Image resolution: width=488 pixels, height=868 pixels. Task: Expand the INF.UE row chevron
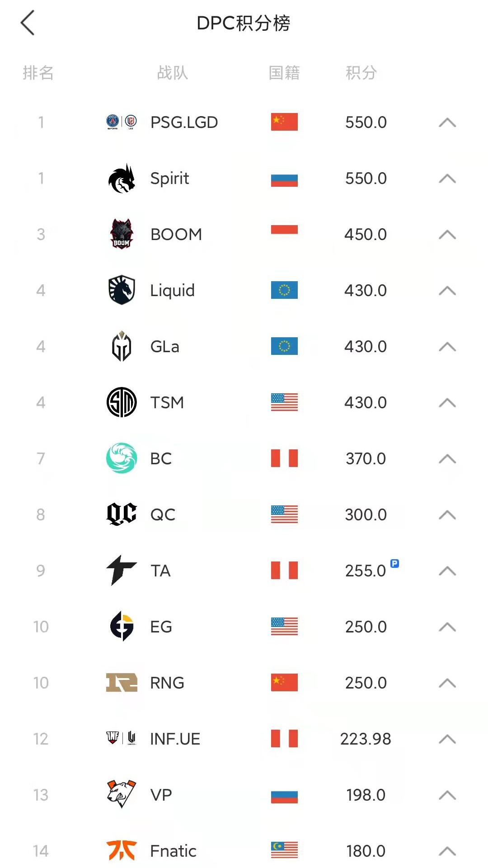coord(447,739)
